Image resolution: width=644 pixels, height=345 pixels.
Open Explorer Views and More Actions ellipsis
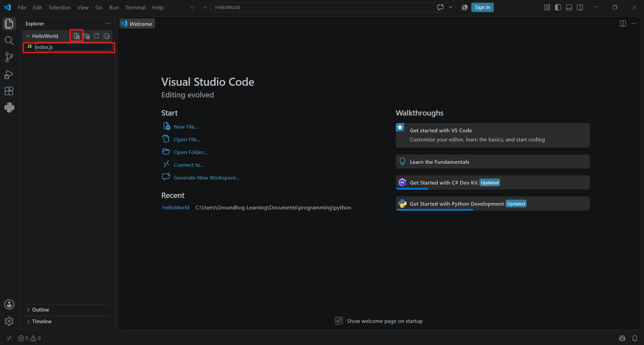coord(108,23)
